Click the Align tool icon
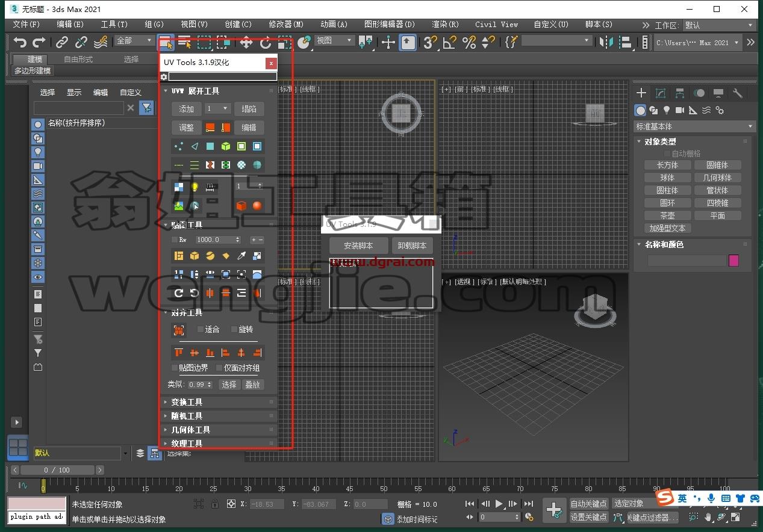763x532 pixels. point(626,42)
